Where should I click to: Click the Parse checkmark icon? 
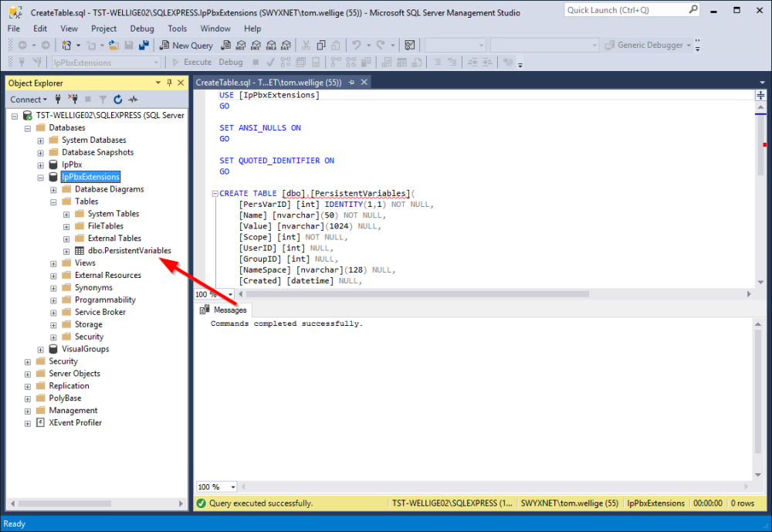tap(270, 62)
